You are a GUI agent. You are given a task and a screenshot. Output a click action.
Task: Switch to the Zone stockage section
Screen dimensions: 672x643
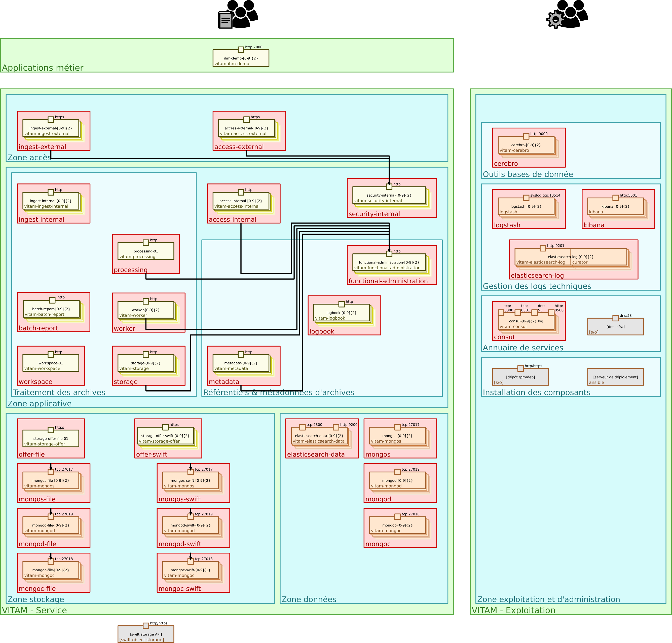pyautogui.click(x=36, y=599)
